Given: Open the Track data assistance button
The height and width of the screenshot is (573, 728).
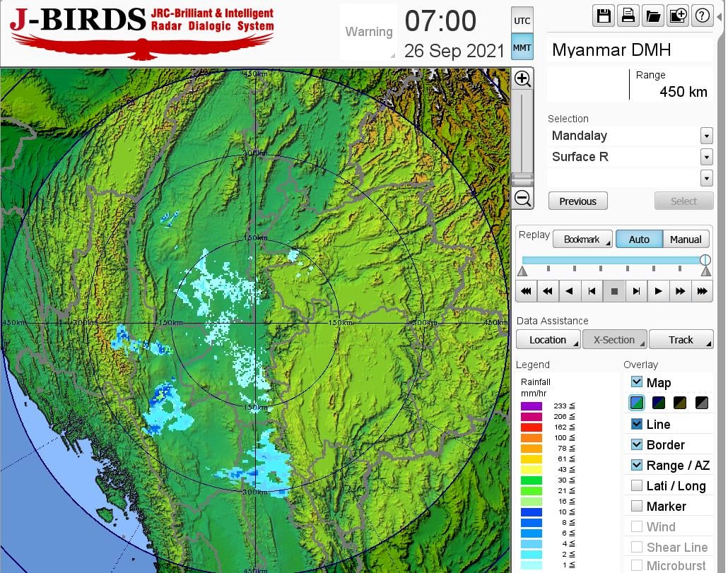Looking at the screenshot, I should pos(681,340).
